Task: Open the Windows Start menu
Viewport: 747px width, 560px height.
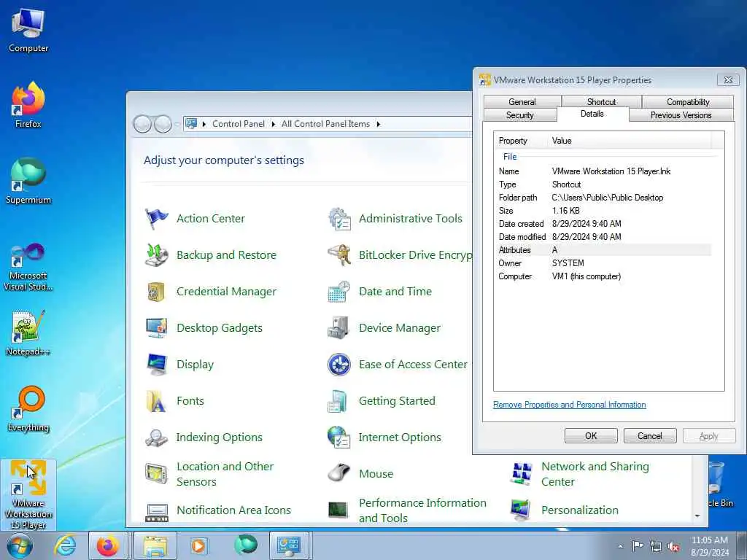Action: tap(20, 546)
